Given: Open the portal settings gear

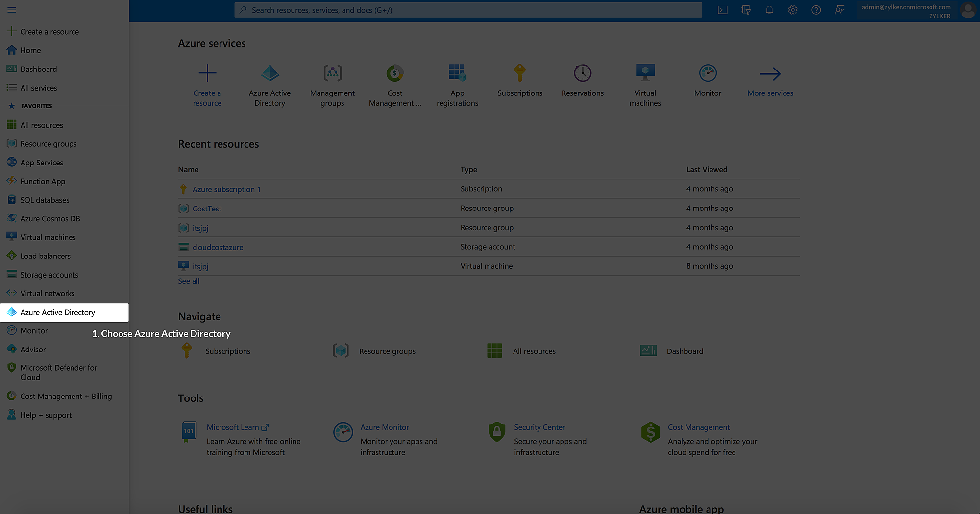Looking at the screenshot, I should click(793, 10).
